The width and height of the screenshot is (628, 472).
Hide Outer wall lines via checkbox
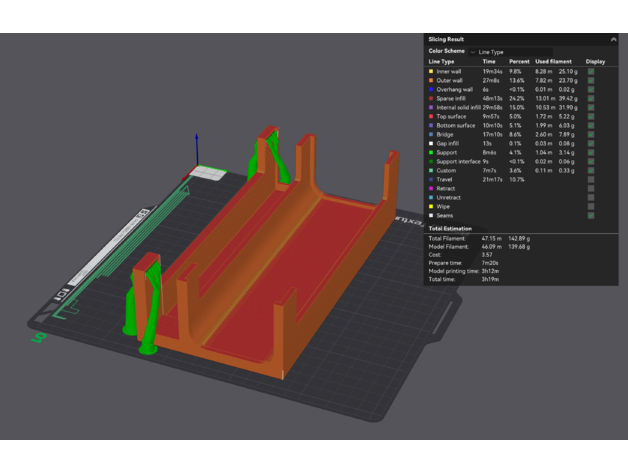(x=591, y=81)
